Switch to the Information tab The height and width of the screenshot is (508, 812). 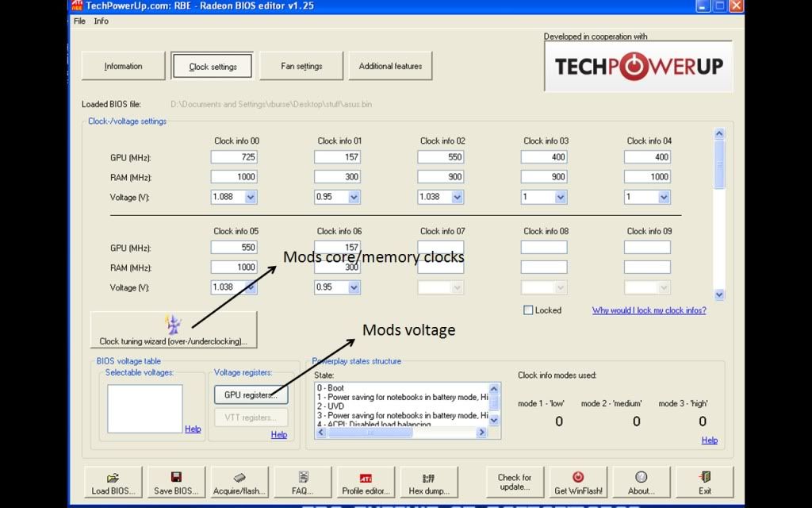(x=123, y=66)
